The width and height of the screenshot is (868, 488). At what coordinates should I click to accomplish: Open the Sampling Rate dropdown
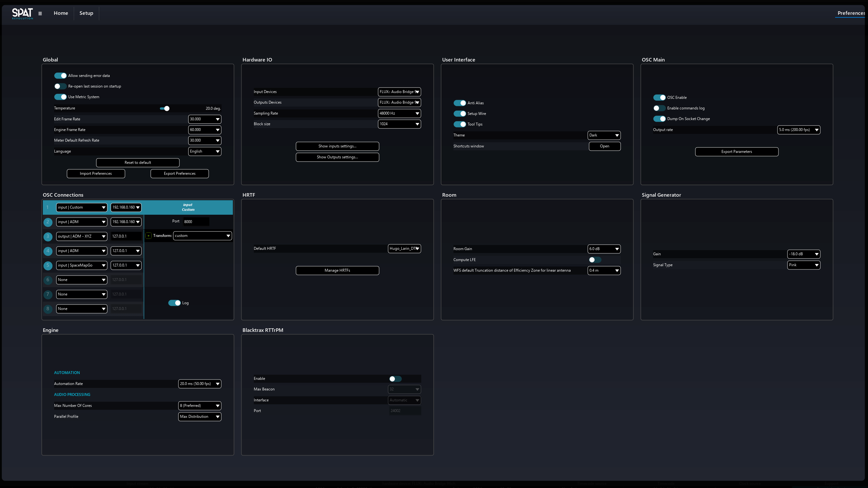[399, 114]
